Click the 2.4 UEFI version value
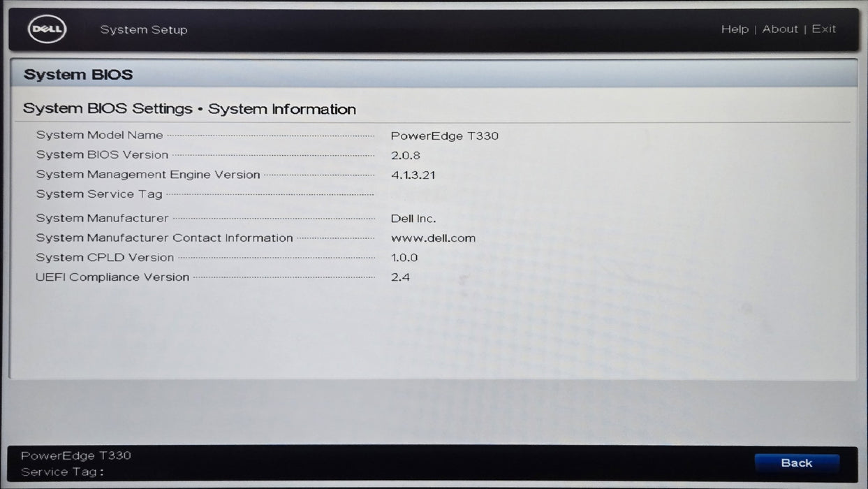 click(x=400, y=277)
